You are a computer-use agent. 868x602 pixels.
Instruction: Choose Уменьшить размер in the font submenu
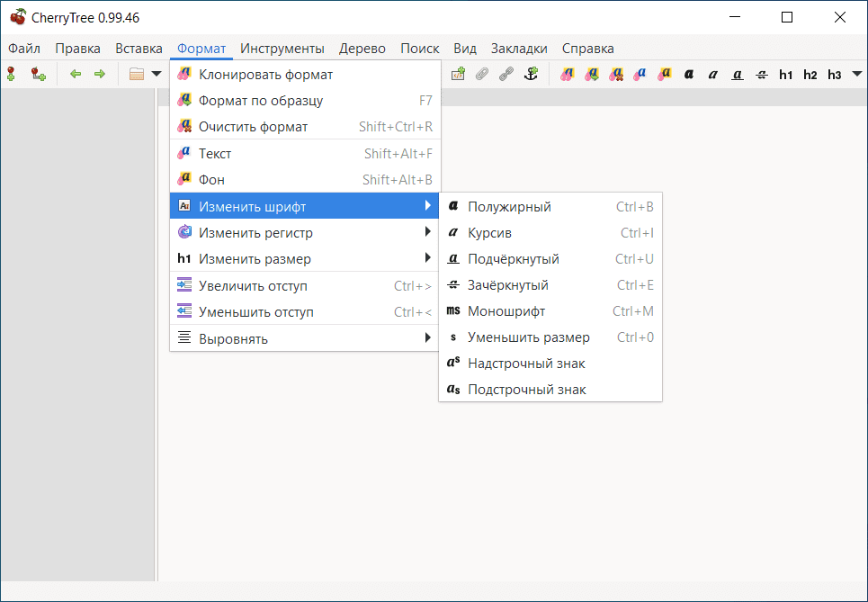[550, 337]
